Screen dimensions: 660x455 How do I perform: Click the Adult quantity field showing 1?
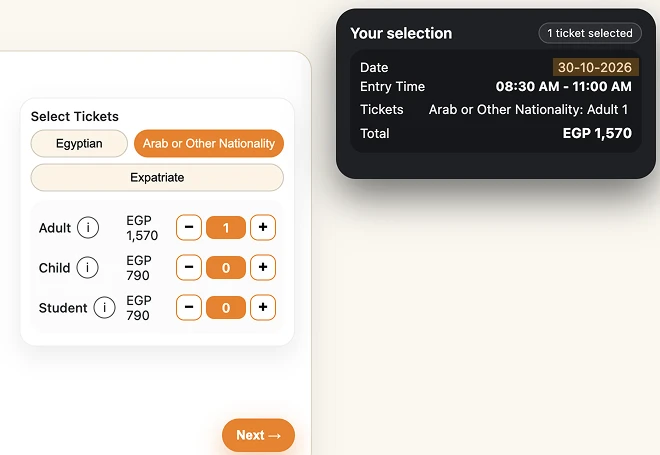coord(226,228)
